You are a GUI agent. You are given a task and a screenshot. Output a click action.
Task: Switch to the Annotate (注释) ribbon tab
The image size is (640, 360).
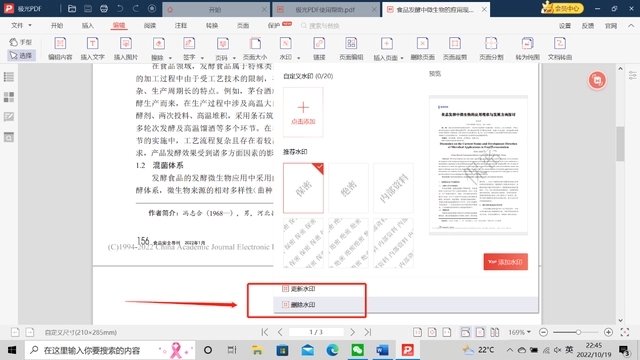181,25
